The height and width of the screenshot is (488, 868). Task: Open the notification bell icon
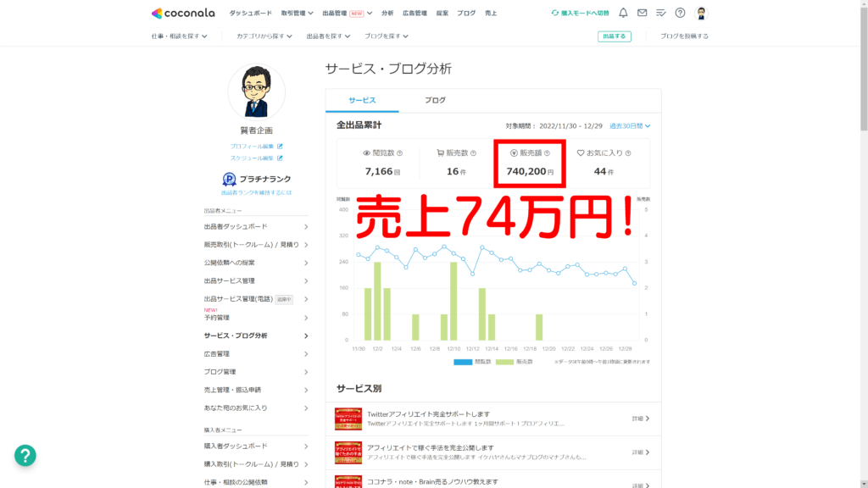pos(623,12)
